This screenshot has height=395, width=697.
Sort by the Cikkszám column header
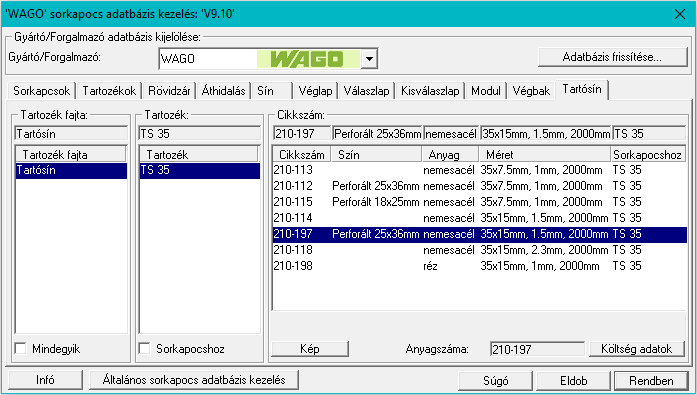pos(302,155)
